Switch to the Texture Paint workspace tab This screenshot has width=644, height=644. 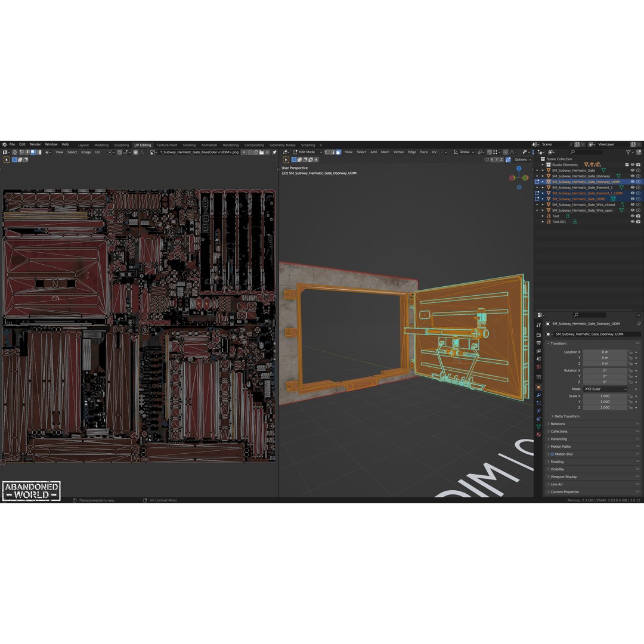click(x=166, y=144)
